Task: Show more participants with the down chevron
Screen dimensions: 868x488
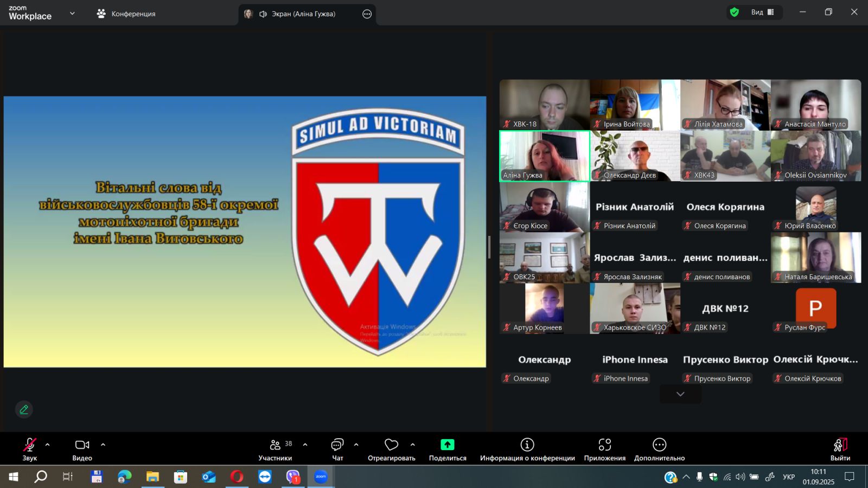Action: coord(680,394)
